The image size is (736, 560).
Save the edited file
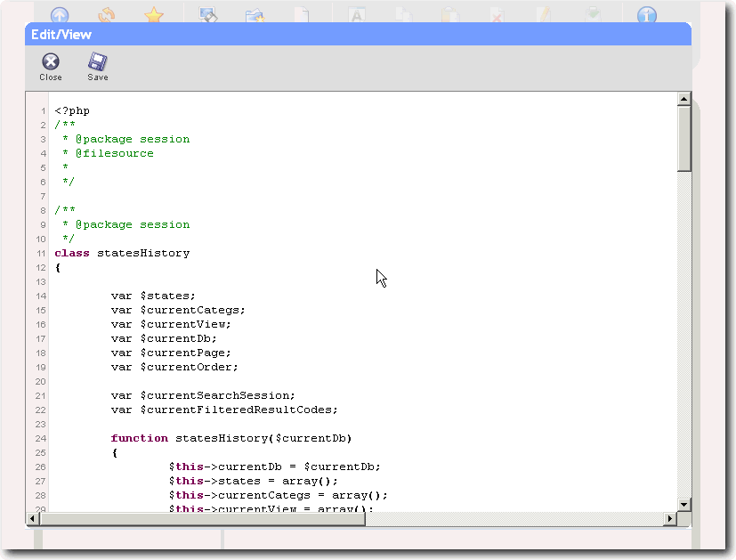[98, 67]
